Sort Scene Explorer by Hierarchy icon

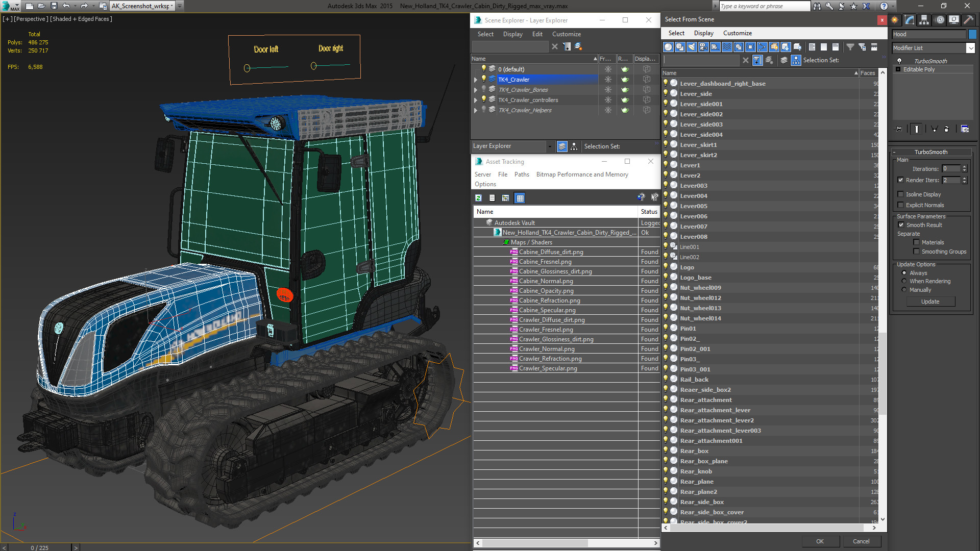point(574,146)
